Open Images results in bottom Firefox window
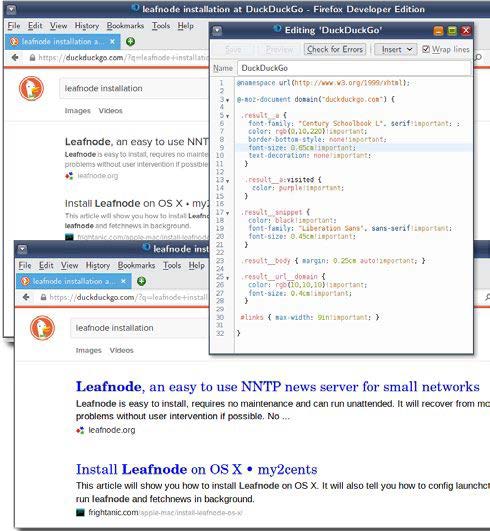Image resolution: width=490 pixels, height=531 pixels. point(88,350)
